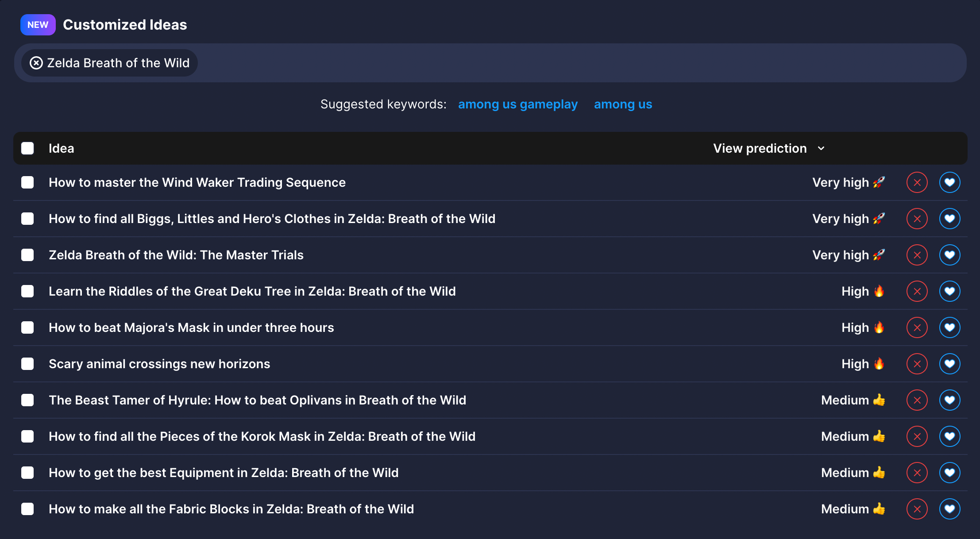This screenshot has width=980, height=539.
Task: Add suggested keyword among us gameplay
Action: coord(518,104)
